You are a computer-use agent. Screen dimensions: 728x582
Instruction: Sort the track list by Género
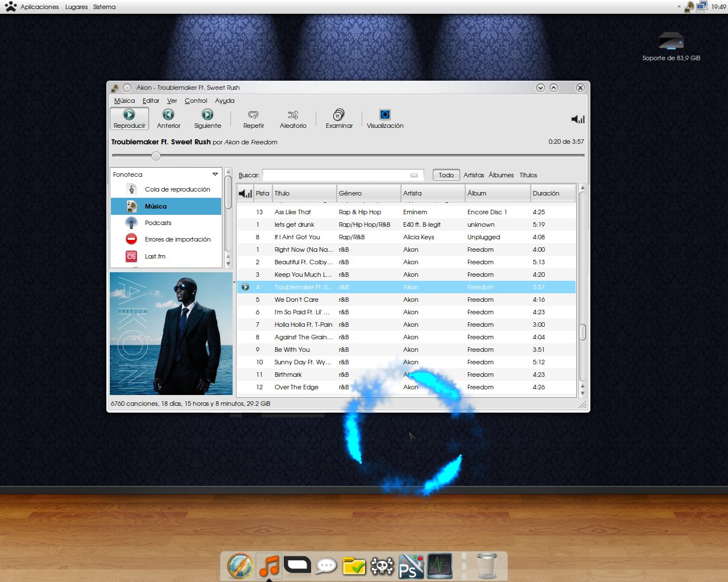coord(369,193)
